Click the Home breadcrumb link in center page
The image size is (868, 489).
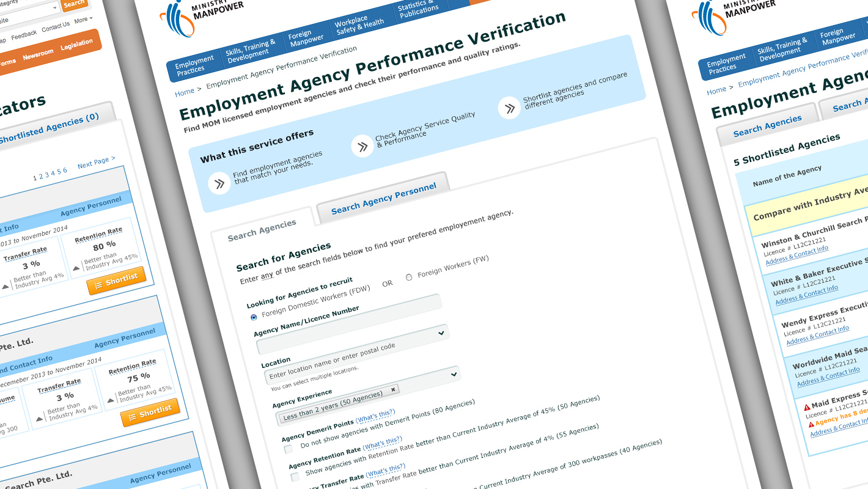[184, 92]
